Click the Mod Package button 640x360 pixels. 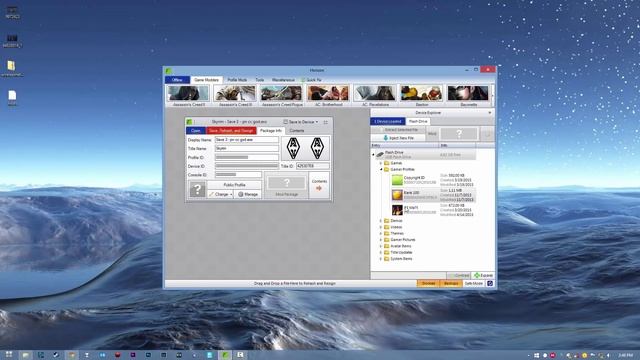pyautogui.click(x=287, y=186)
